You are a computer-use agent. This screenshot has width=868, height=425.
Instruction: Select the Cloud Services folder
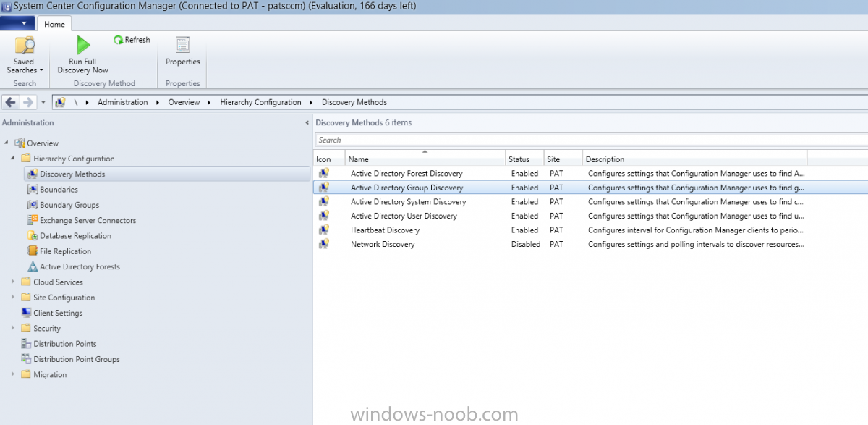point(26,282)
